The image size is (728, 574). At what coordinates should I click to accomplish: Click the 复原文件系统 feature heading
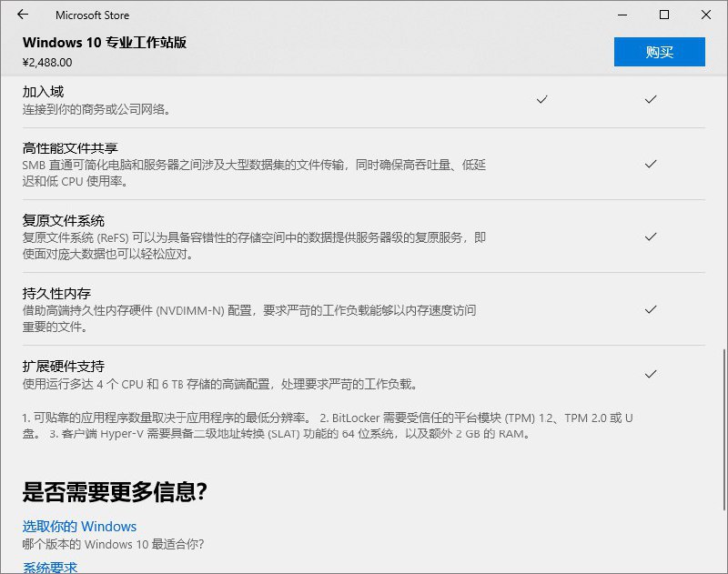click(x=64, y=220)
